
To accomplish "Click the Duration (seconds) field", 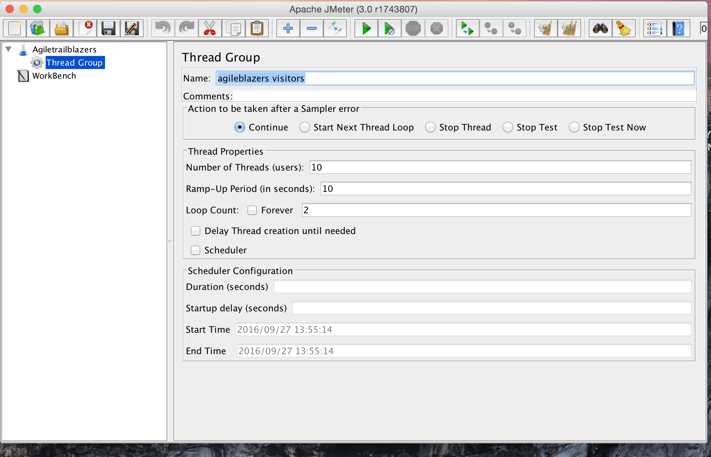I will coord(482,287).
